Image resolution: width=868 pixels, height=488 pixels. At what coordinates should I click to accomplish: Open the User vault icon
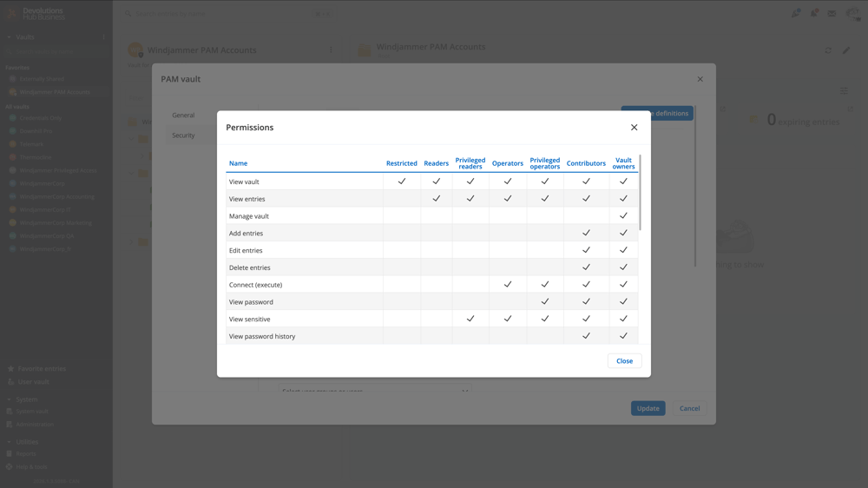(10, 382)
